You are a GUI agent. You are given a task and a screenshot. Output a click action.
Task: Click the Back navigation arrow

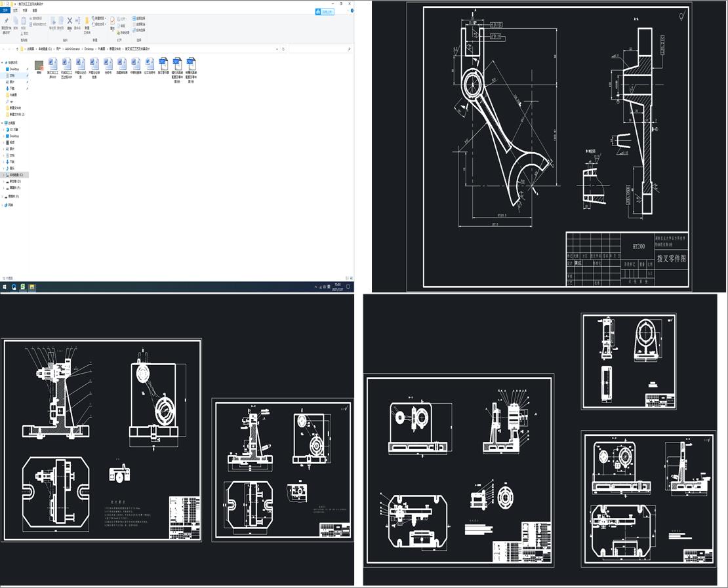pyautogui.click(x=4, y=49)
